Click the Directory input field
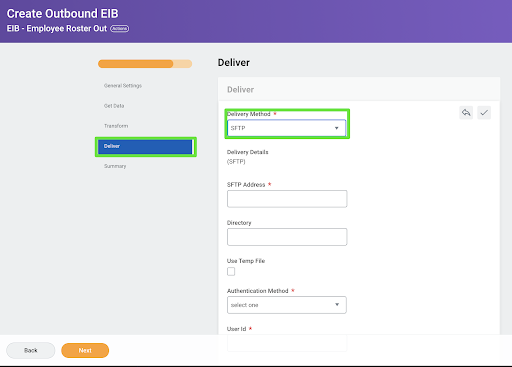Viewport: 512px width, 367px height. pyautogui.click(x=287, y=237)
